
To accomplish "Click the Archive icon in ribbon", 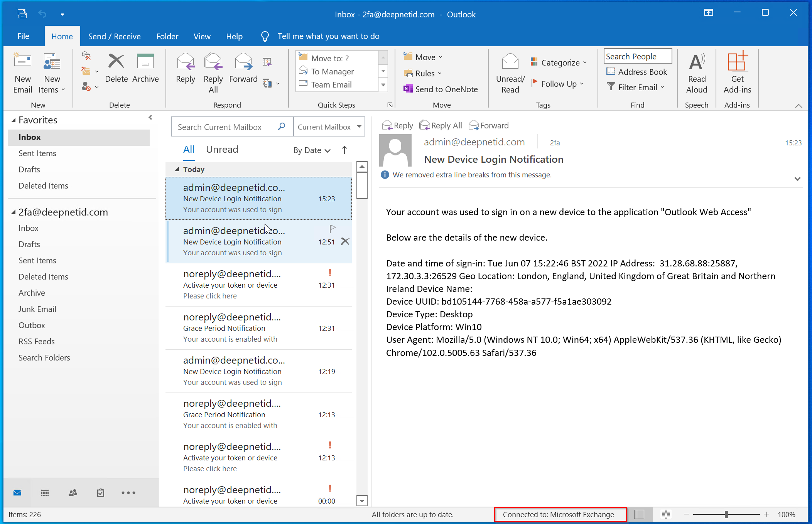I will (145, 62).
